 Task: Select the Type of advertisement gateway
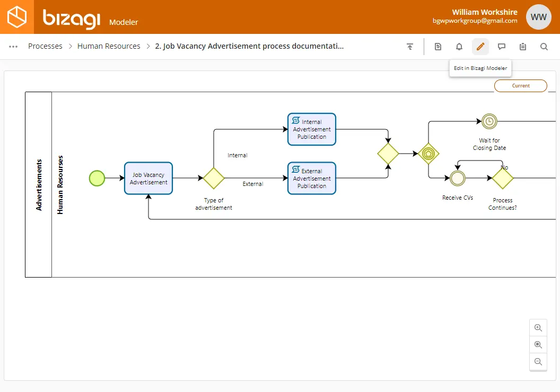pyautogui.click(x=214, y=178)
